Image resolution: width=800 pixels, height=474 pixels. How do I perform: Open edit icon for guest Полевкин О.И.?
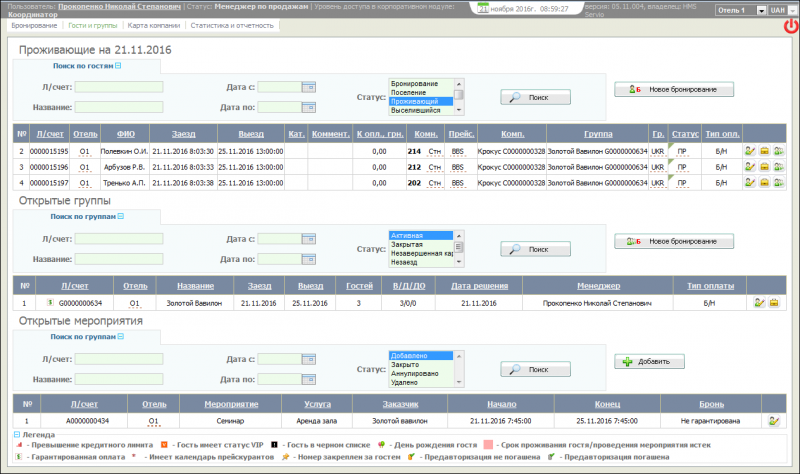pyautogui.click(x=749, y=151)
